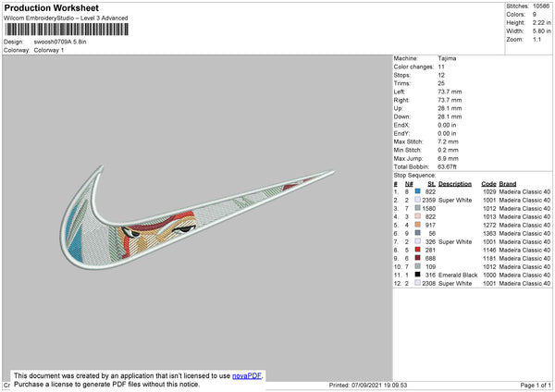Click the 'Brand' column header

click(508, 184)
